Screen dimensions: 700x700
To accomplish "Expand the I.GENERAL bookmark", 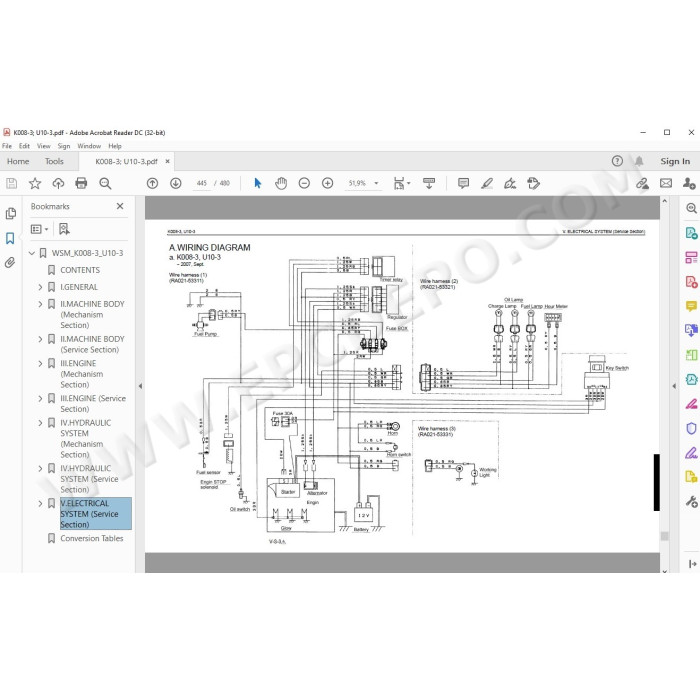I will pos(40,287).
